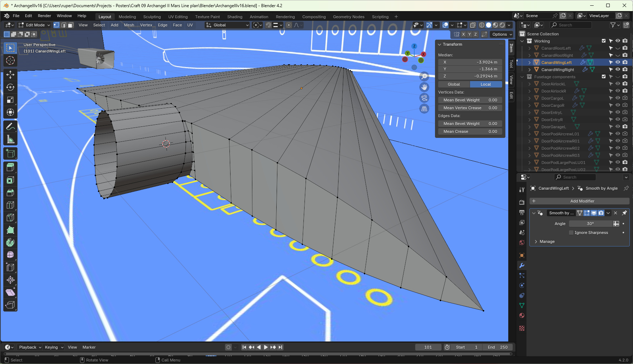The height and width of the screenshot is (364, 633).
Task: Open the Keying dropdown
Action: click(x=54, y=347)
